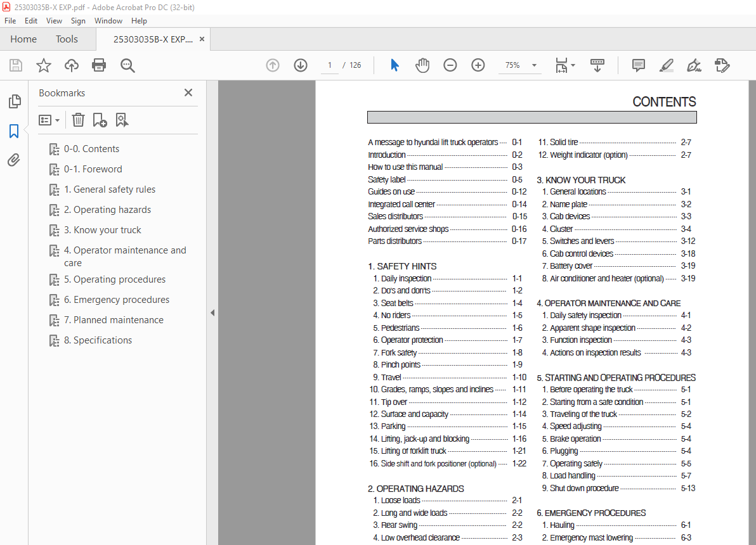Toggle the Bookmarks panel icon

click(x=14, y=131)
